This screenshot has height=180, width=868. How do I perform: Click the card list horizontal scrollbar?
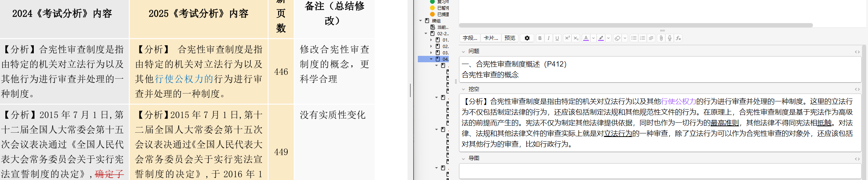(636, 25)
